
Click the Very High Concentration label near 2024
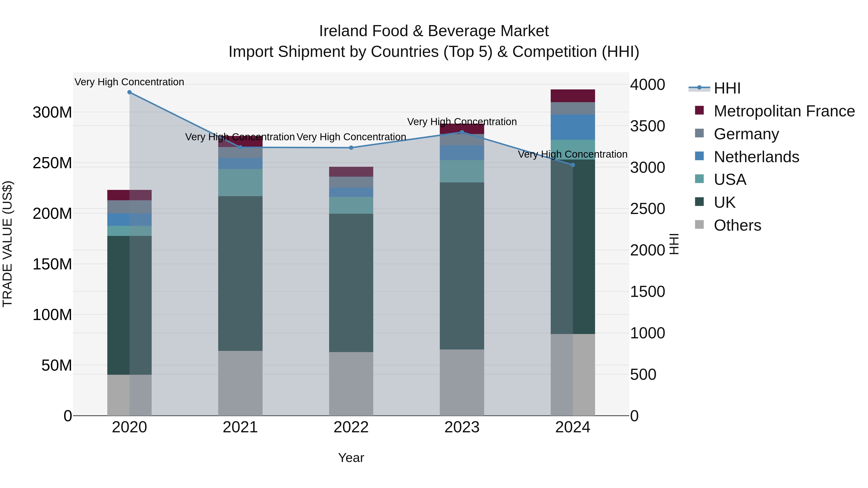[x=573, y=154]
